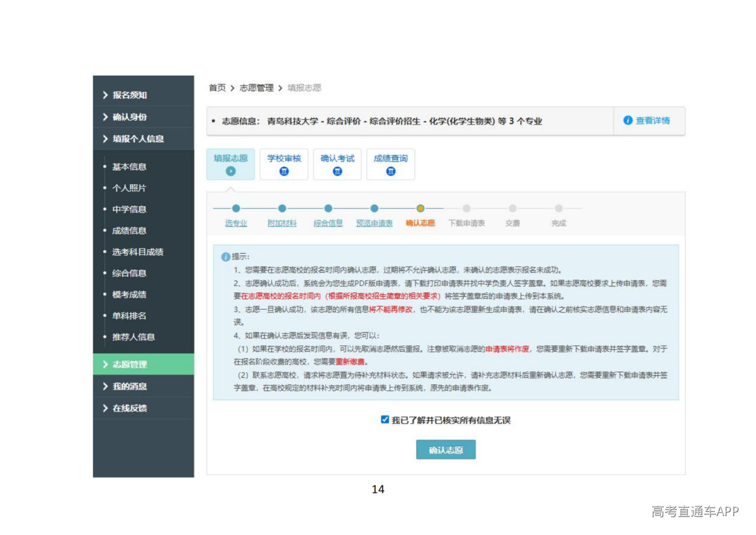Click the orange 确认志愿 step circle
This screenshot has width=756, height=535.
(421, 209)
